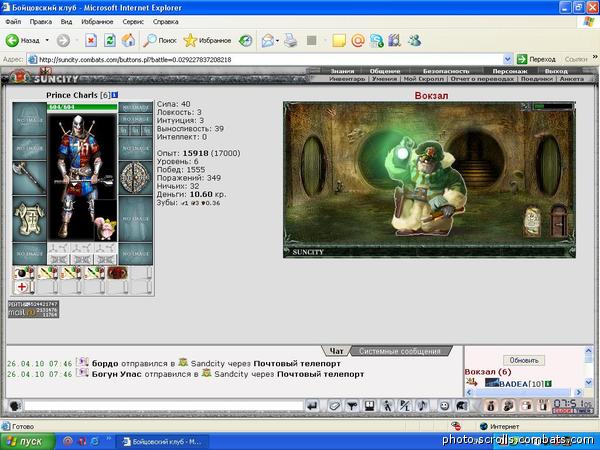Viewport: 600px width, 450px height.
Task: Click the equipped round shield slot
Action: 135,178
